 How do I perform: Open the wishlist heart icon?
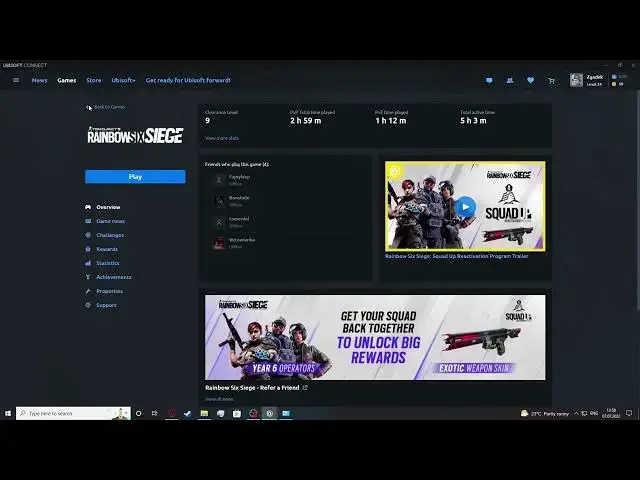[x=530, y=80]
